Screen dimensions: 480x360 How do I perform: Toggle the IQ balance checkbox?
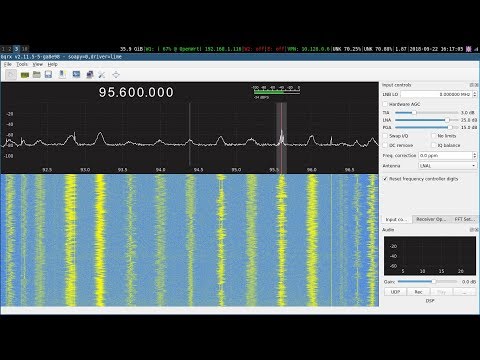(433, 145)
